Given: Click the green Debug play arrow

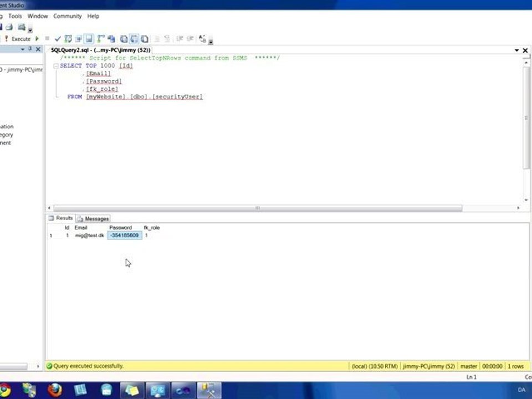Looking at the screenshot, I should [x=37, y=39].
